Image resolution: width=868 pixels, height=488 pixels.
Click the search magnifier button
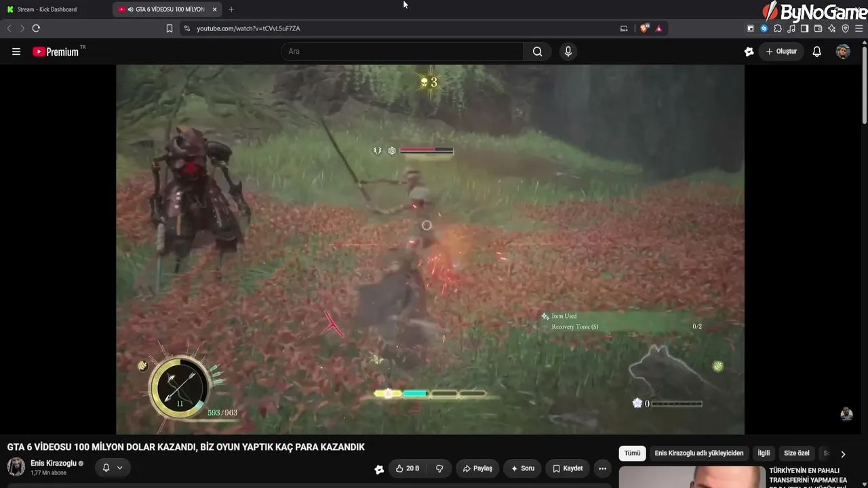point(538,52)
